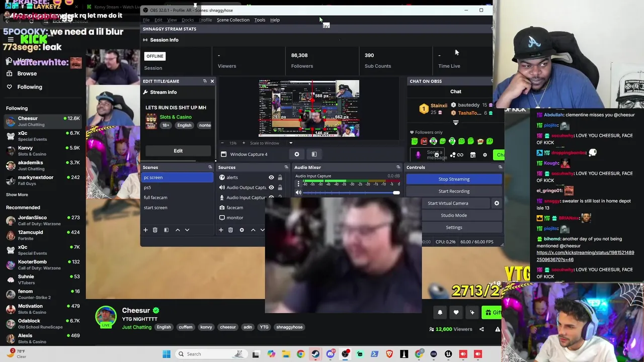Open virtual camera settings gear

497,203
